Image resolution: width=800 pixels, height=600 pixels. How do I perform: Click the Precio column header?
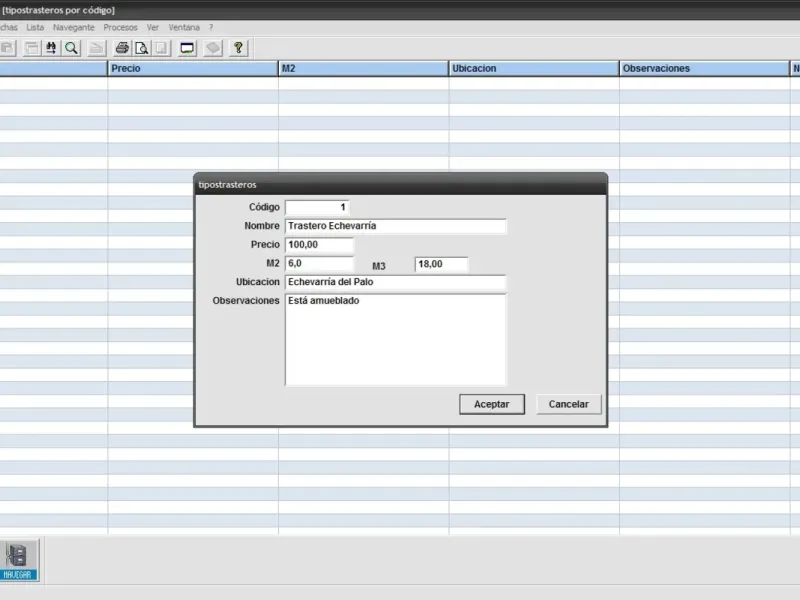pos(193,68)
